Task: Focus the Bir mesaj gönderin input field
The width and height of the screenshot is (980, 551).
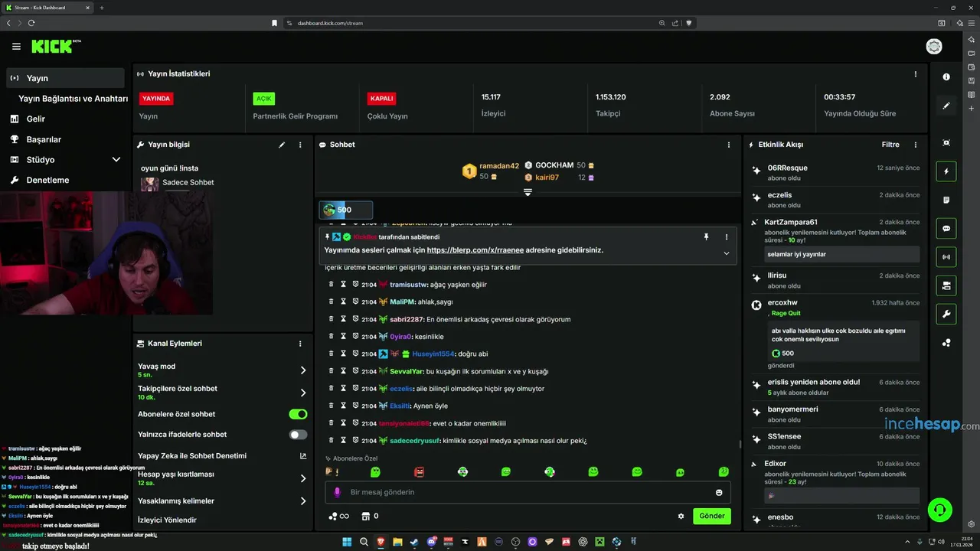Action: click(528, 492)
